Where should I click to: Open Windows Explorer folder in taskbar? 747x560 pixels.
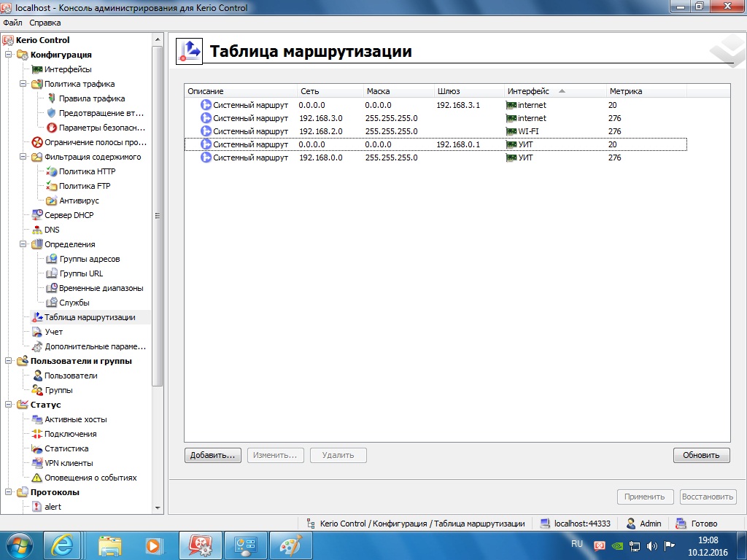tap(109, 545)
